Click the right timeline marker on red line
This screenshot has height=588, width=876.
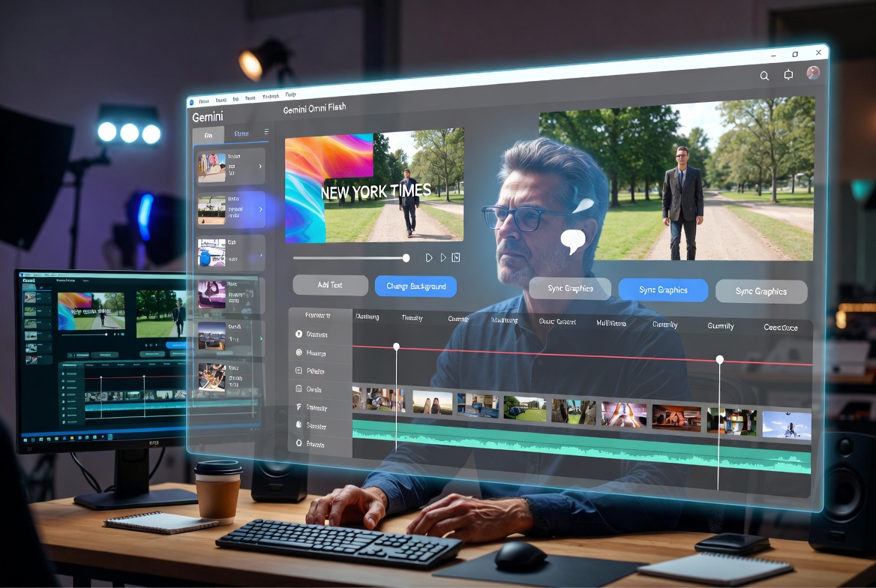click(719, 359)
